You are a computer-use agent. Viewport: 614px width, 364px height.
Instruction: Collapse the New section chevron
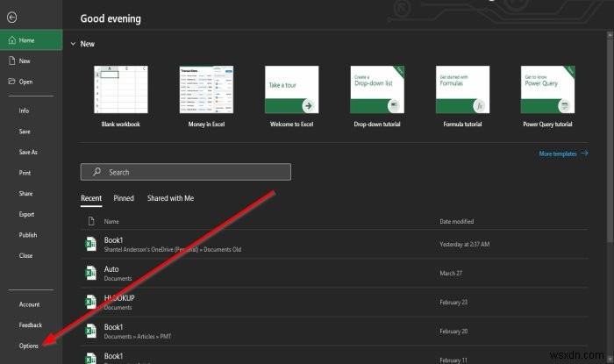point(73,44)
